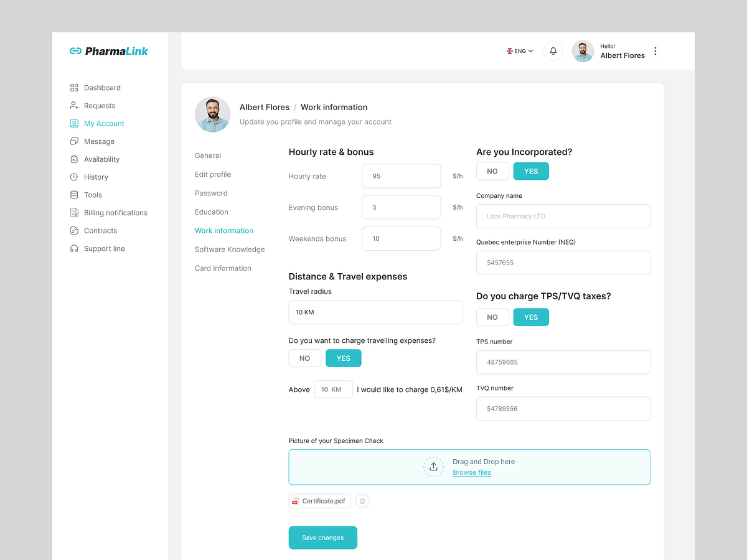Select YES for Are you Incorporated

point(531,171)
